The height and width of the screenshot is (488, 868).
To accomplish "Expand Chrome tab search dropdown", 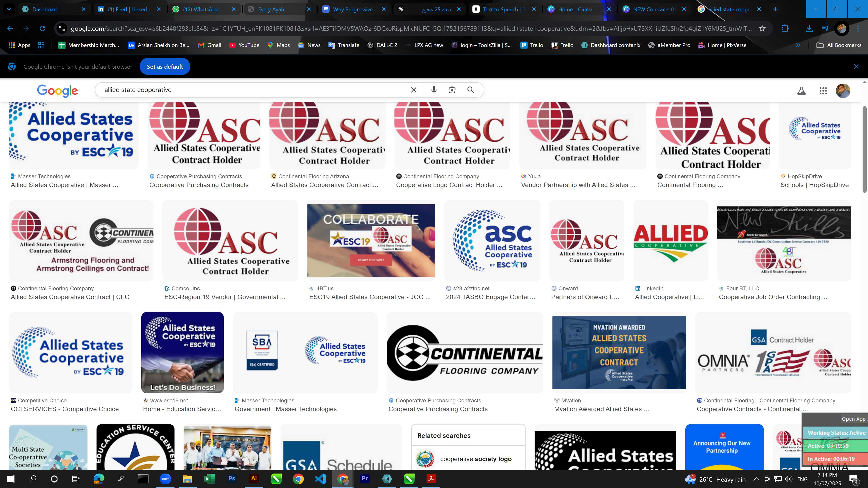I will (9, 9).
